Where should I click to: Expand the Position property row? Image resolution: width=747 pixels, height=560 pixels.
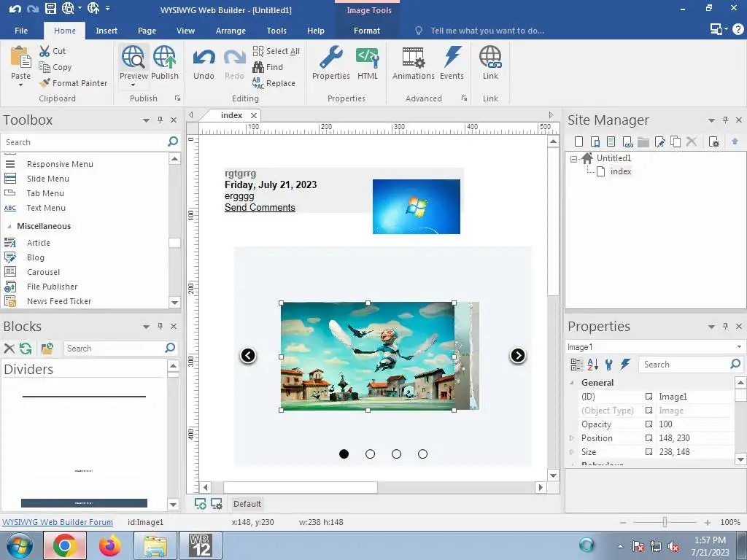572,437
